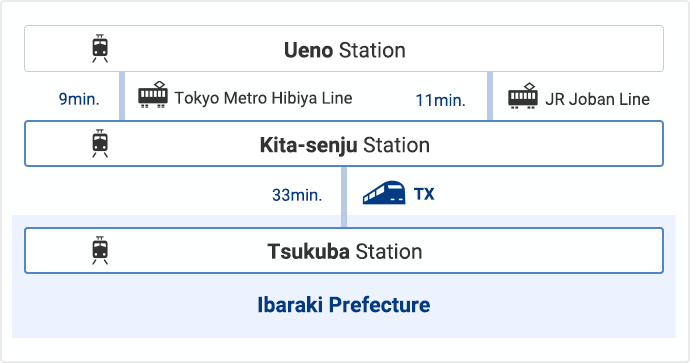Click the JR Joban Line text
Viewport: 690px width, 363px height.
pos(598,99)
